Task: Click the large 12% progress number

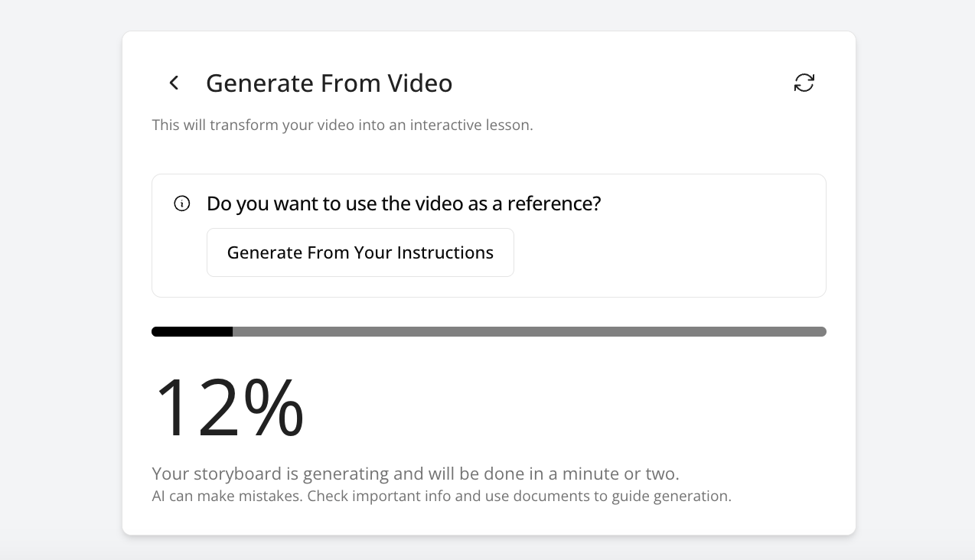Action: pos(228,408)
